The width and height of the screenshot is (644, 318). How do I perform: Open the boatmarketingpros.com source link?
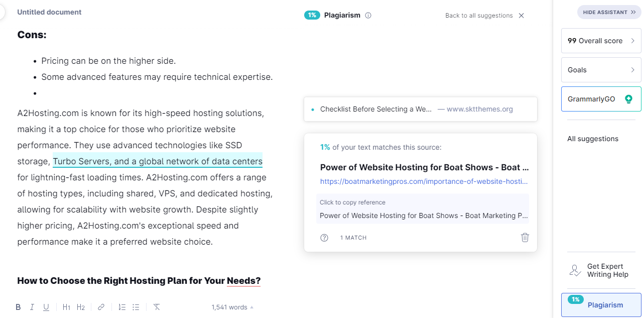click(x=424, y=181)
